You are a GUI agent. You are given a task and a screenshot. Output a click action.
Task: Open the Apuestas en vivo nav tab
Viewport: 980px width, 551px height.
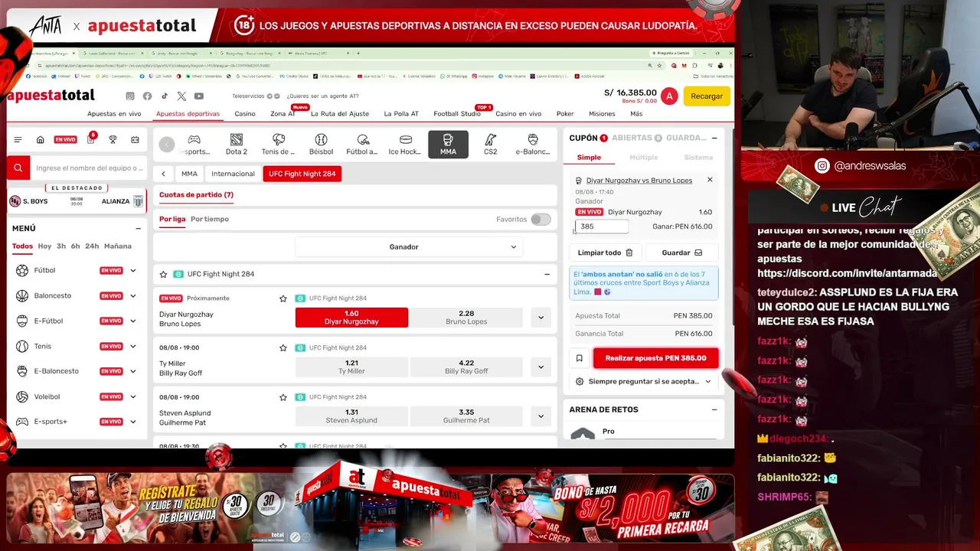114,114
